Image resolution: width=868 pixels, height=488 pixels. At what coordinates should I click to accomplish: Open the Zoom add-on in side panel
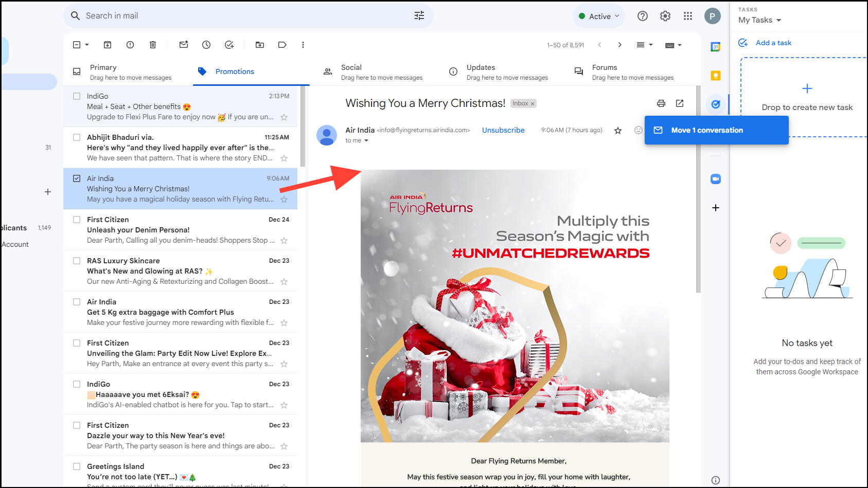coord(716,179)
